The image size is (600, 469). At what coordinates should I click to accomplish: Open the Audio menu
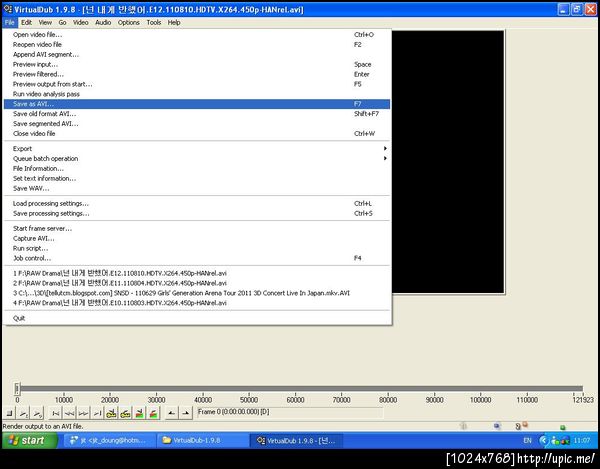(x=103, y=23)
